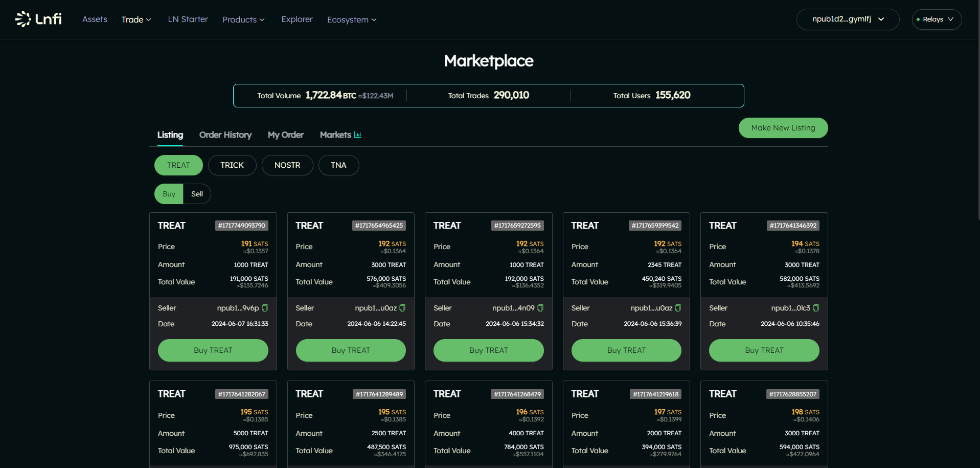This screenshot has width=980, height=468.
Task: Buy TREAT from order #1717641346392
Action: [764, 350]
